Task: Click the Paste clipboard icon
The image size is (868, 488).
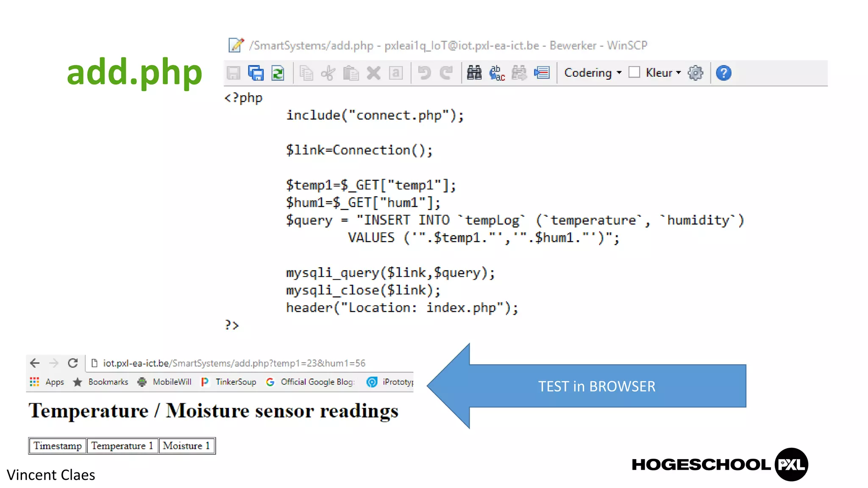Action: pyautogui.click(x=351, y=73)
